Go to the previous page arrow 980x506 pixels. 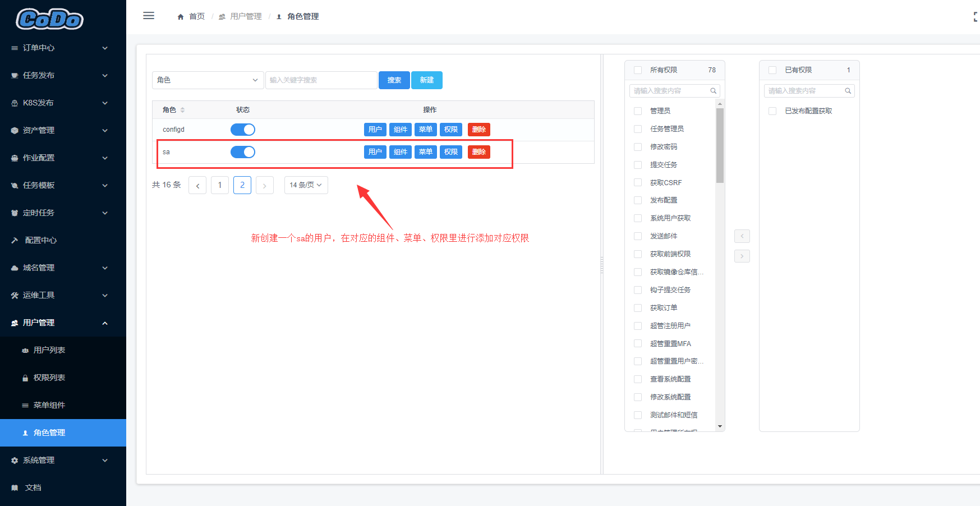tap(197, 185)
